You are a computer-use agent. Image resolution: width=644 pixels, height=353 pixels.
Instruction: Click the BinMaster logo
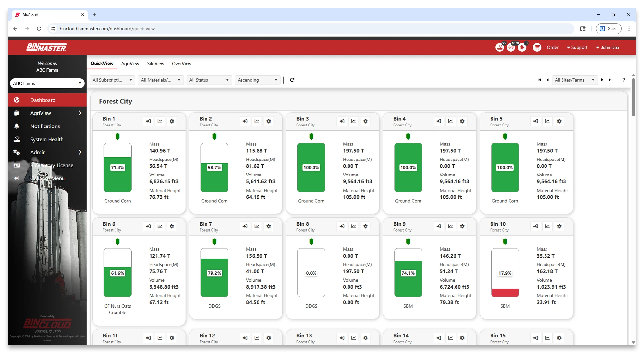46,47
